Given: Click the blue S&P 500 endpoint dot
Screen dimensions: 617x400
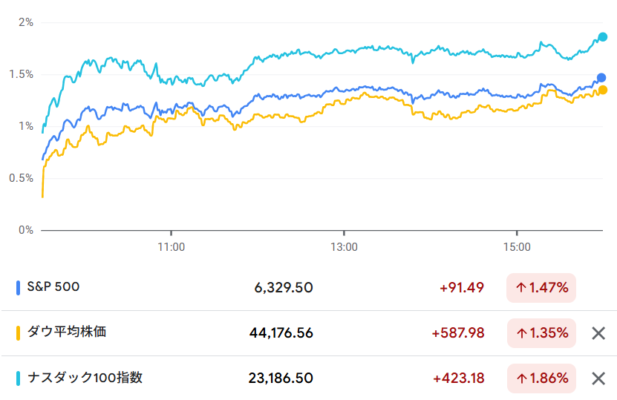Looking at the screenshot, I should (601, 77).
